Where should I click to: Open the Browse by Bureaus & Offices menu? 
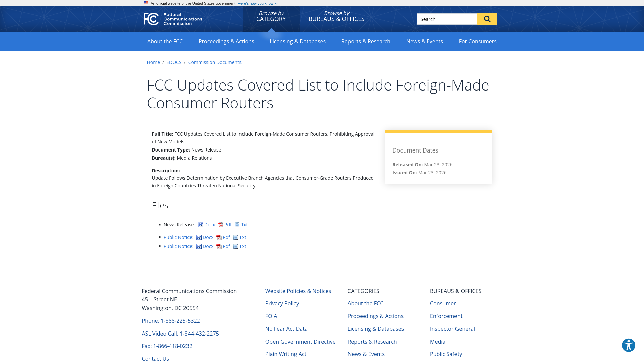(x=336, y=16)
